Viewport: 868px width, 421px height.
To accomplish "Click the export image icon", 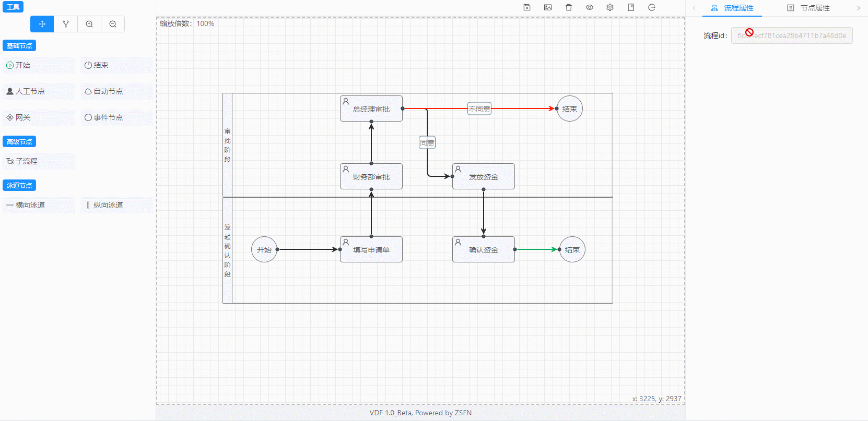I will (548, 7).
